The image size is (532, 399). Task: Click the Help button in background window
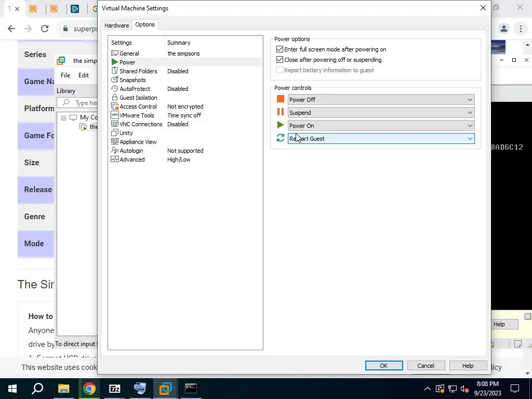tap(504, 324)
